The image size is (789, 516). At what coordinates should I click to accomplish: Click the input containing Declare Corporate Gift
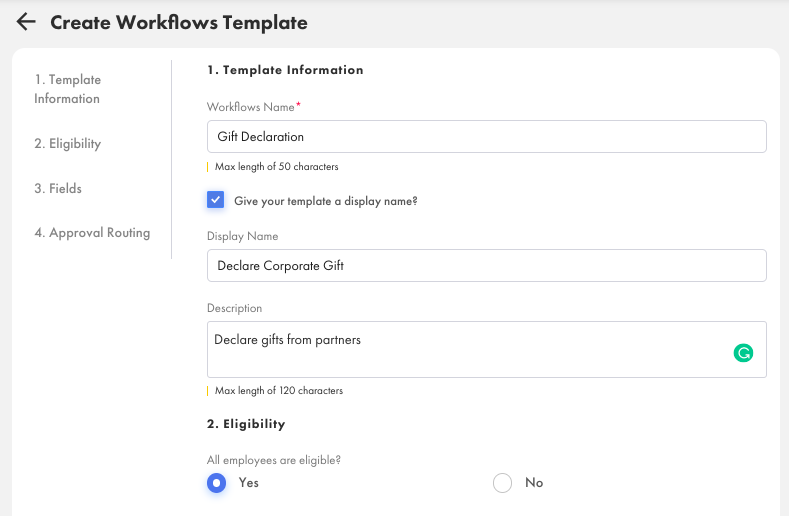pos(486,265)
